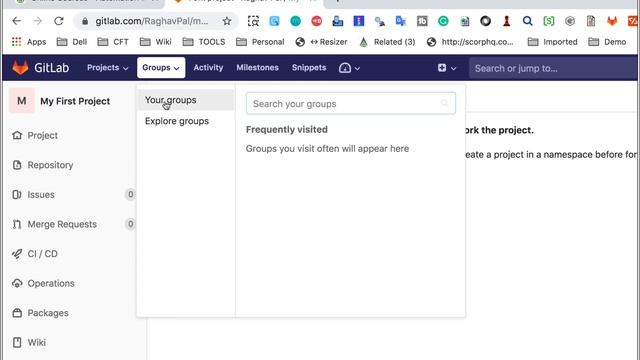Focus the Search your groups field

(x=351, y=103)
